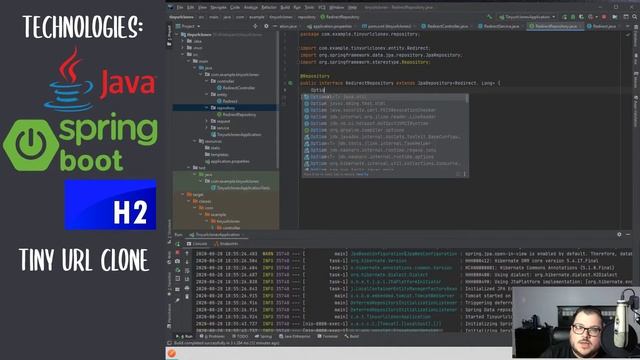Switch to the RedirectService.java editor tab
The width and height of the screenshot is (640, 360).
coord(500,26)
